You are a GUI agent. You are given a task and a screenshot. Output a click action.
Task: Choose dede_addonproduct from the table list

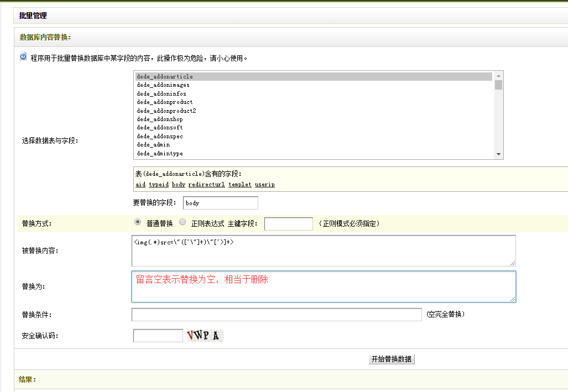[x=165, y=102]
